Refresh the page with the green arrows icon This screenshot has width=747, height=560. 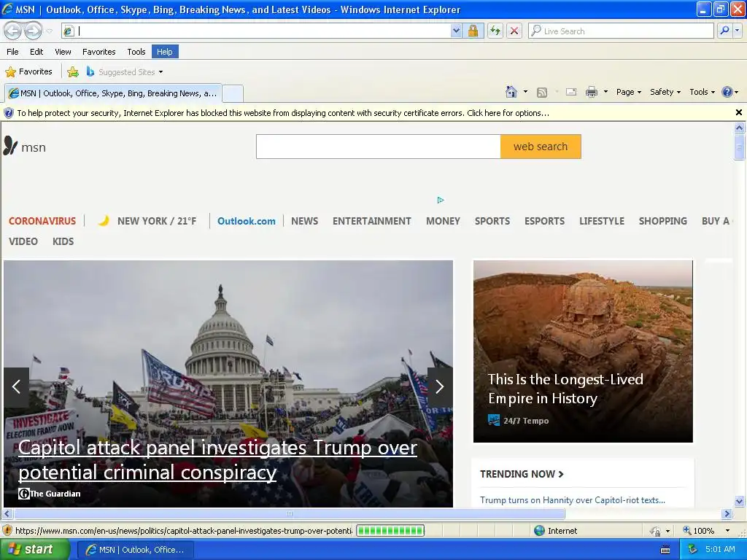click(495, 31)
